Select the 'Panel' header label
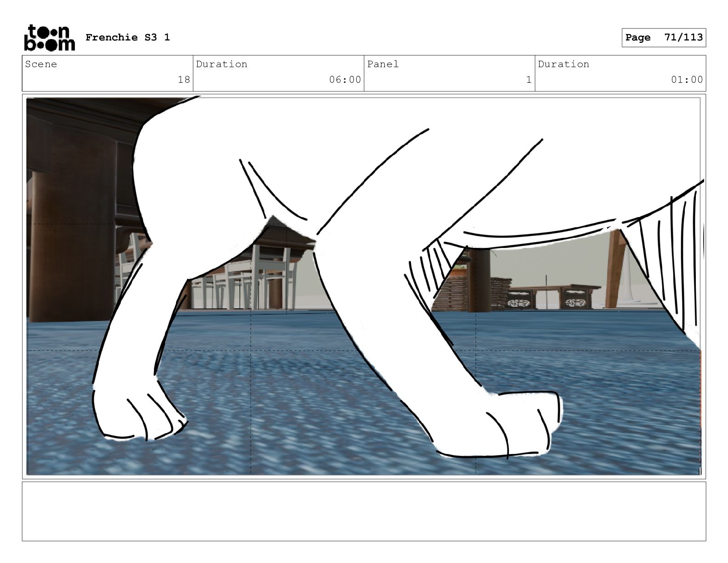 coord(383,64)
